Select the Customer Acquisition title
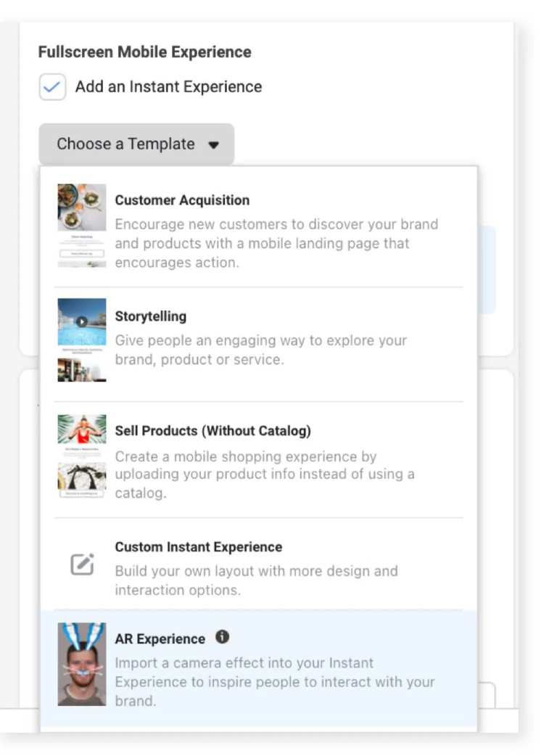This screenshot has width=544, height=756. (182, 200)
